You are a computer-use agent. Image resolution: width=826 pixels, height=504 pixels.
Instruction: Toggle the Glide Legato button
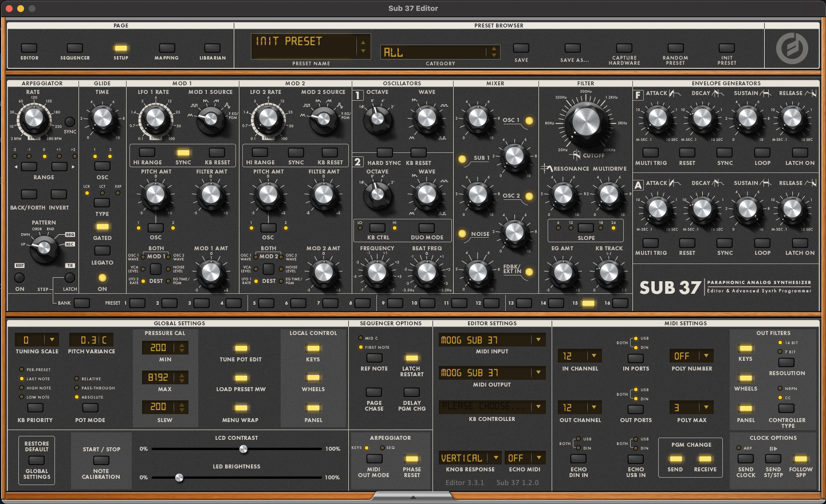(x=103, y=251)
